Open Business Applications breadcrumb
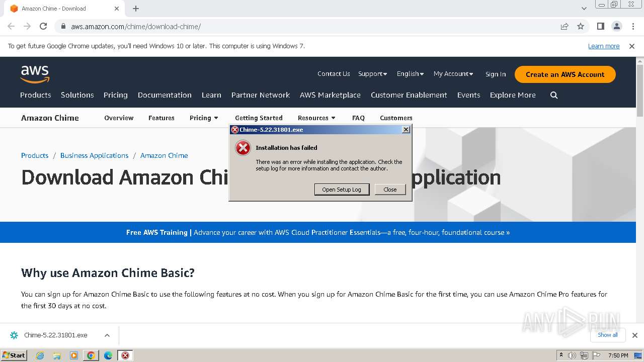Screen dimensions: 644x362 [x=95, y=155]
